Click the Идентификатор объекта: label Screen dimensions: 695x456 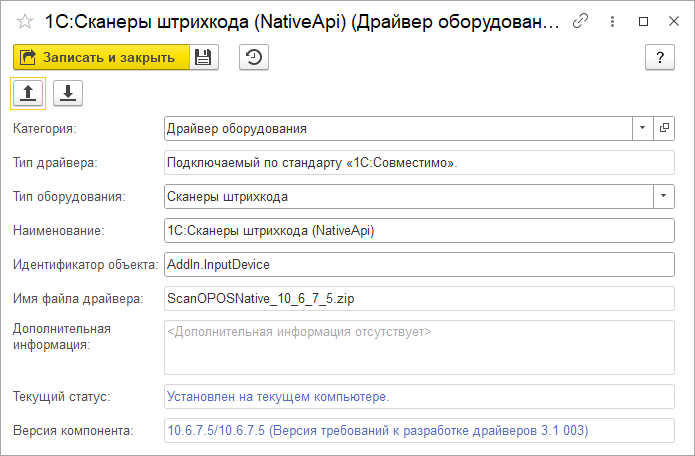86,265
